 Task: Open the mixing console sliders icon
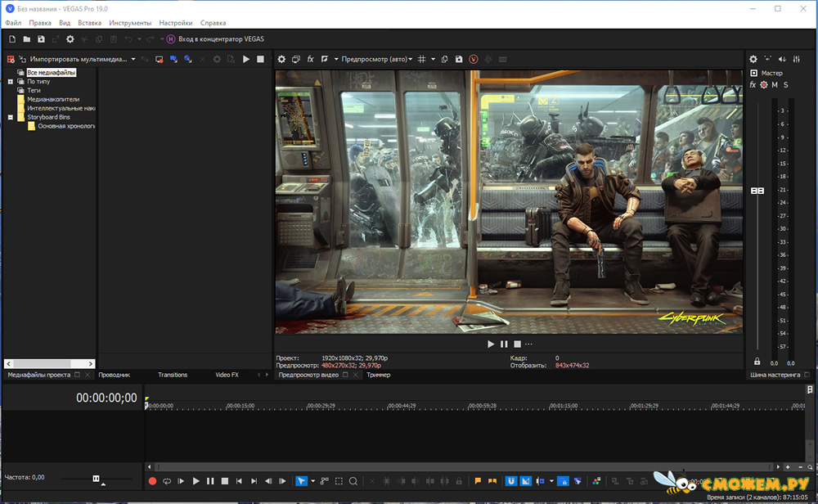pos(797,60)
